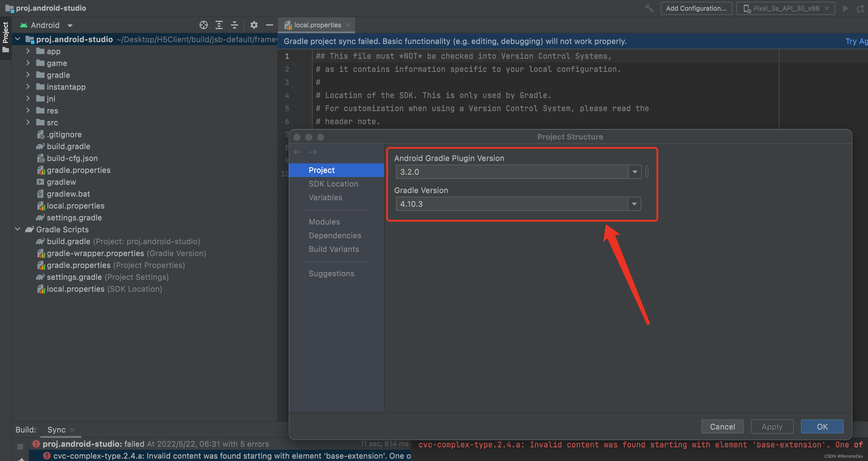Click the gradlew script file icon
This screenshot has width=868, height=461.
[40, 182]
